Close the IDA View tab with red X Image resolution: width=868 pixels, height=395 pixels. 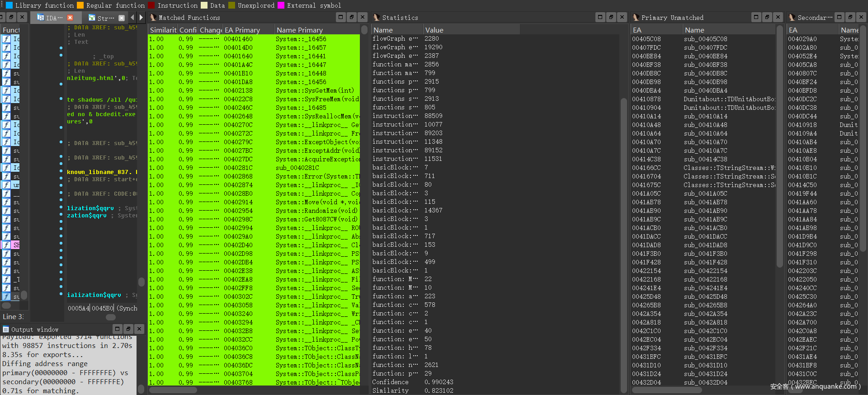[70, 18]
